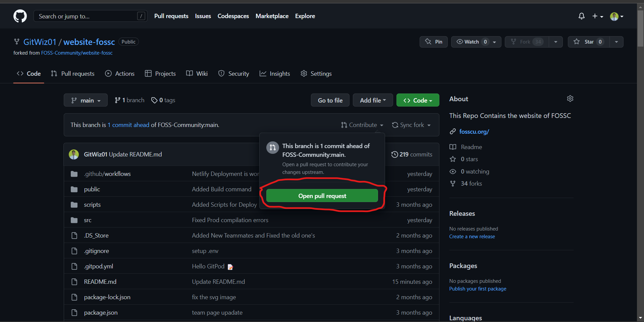This screenshot has width=644, height=322.
Task: Expand the star lists dropdown arrow
Action: (616, 42)
